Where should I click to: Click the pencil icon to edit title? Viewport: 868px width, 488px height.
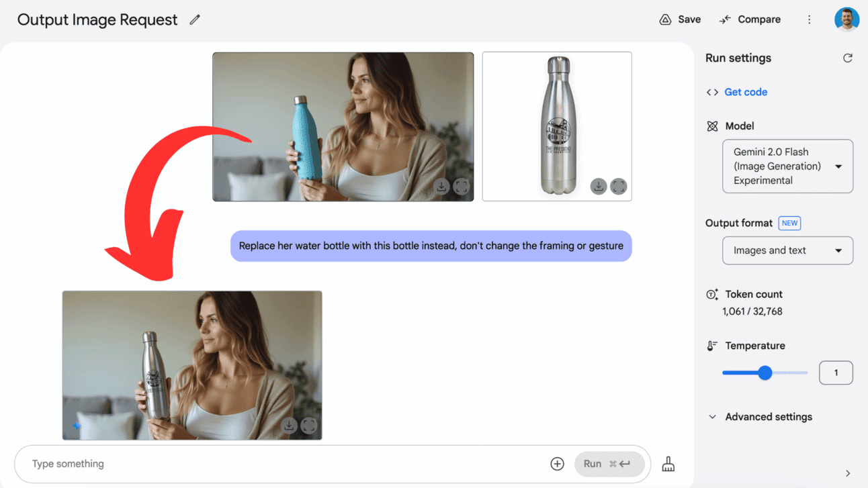coord(195,19)
